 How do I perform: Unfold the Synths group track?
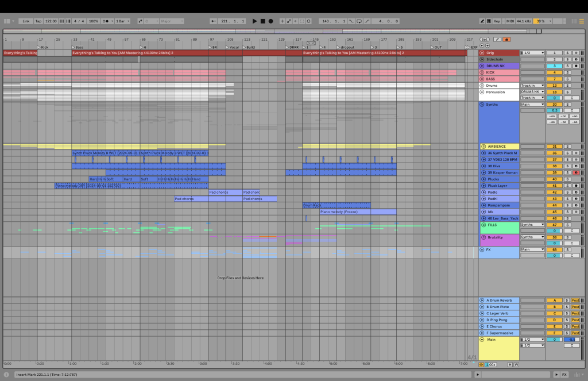point(482,105)
